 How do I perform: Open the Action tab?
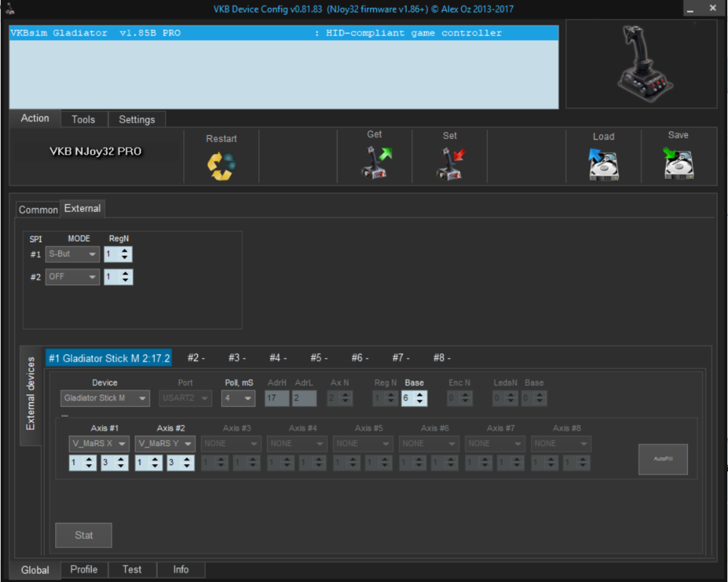[35, 119]
